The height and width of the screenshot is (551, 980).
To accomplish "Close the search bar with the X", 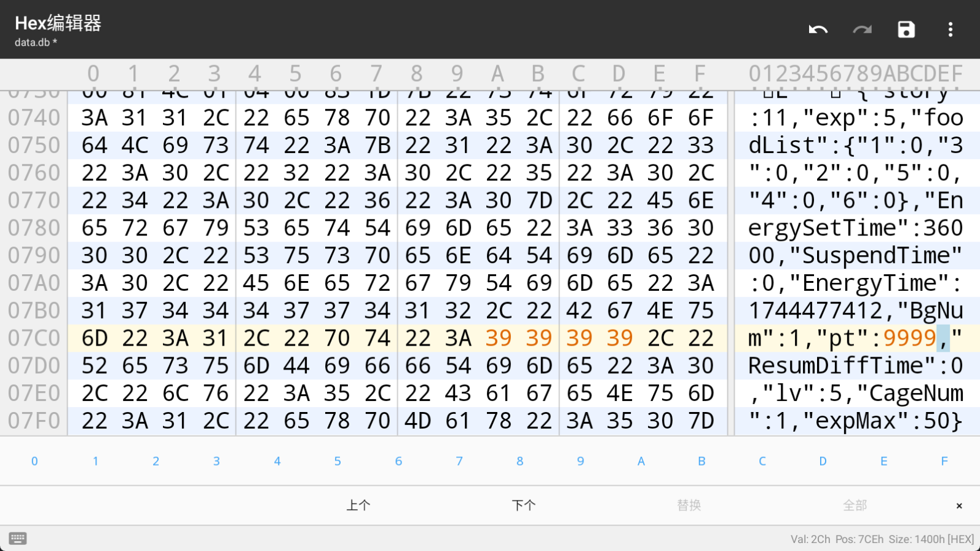I will point(958,505).
